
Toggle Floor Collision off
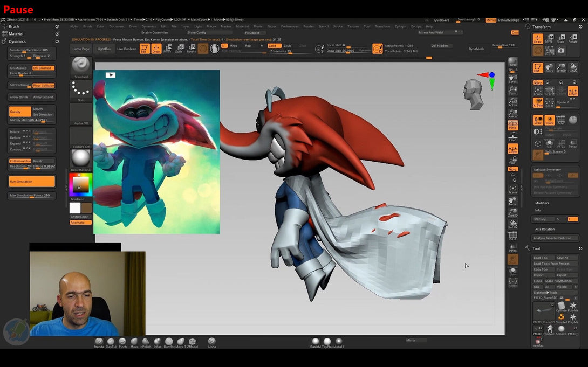tap(44, 85)
